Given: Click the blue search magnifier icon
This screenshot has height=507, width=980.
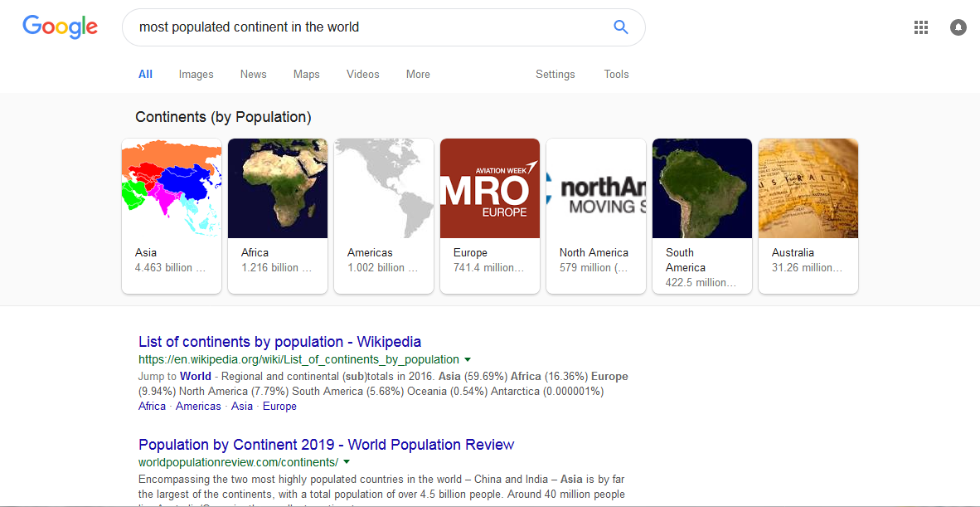Looking at the screenshot, I should [x=621, y=27].
